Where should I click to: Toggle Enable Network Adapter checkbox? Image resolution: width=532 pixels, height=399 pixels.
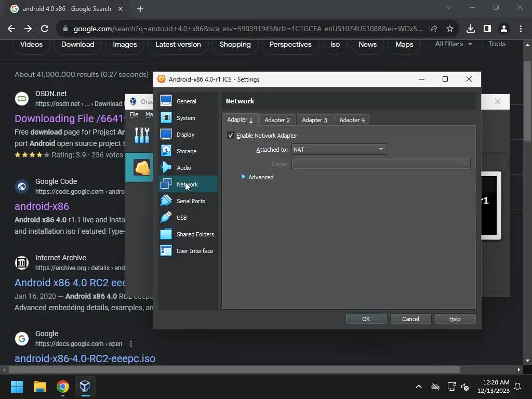pyautogui.click(x=230, y=136)
